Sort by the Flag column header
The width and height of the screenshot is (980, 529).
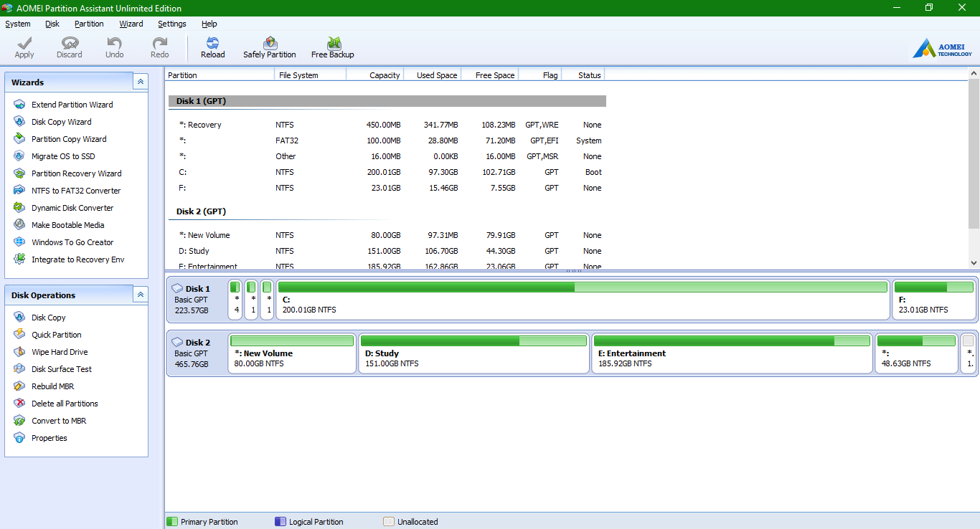[540, 75]
